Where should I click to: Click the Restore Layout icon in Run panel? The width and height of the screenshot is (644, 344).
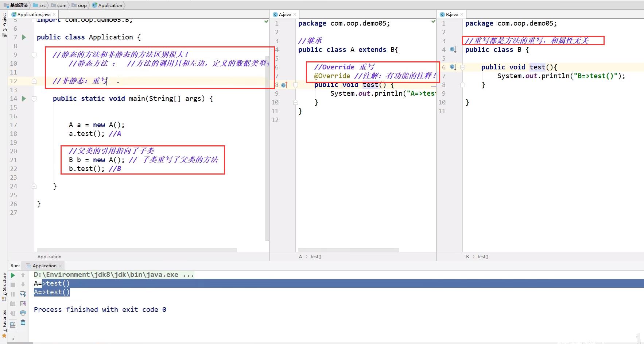coord(13,325)
